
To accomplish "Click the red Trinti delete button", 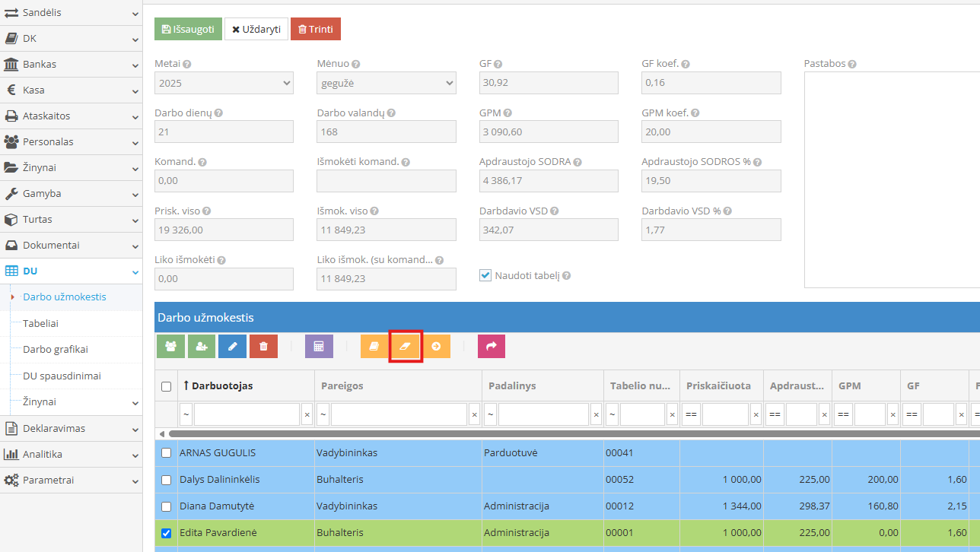I will tap(316, 29).
